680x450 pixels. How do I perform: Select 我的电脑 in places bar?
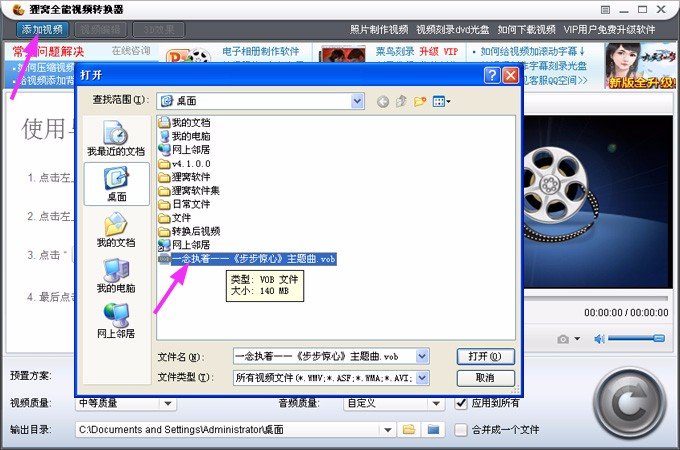[116, 276]
